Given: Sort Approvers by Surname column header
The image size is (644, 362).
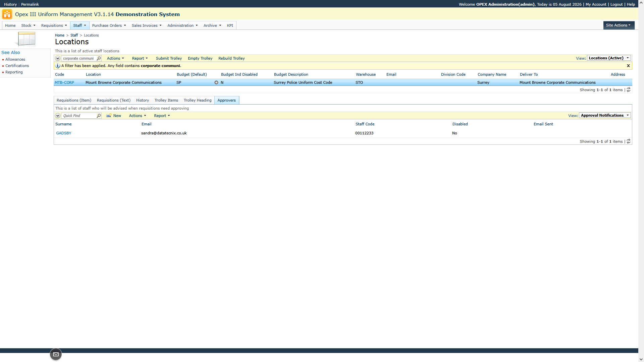Looking at the screenshot, I should [x=63, y=124].
